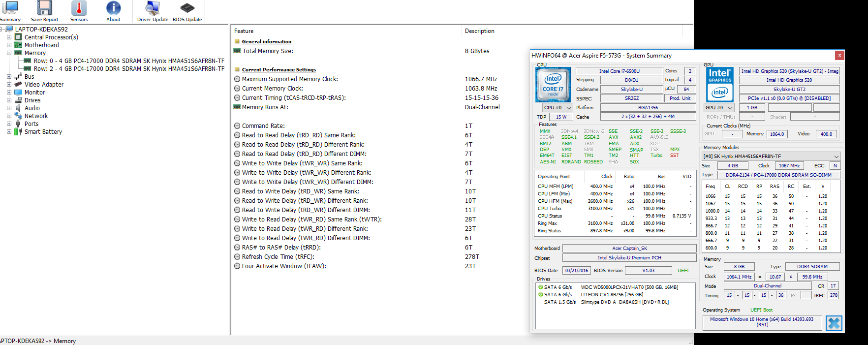Image resolution: width=868 pixels, height=345 pixels.
Task: Select the Ports tree item
Action: (x=31, y=124)
